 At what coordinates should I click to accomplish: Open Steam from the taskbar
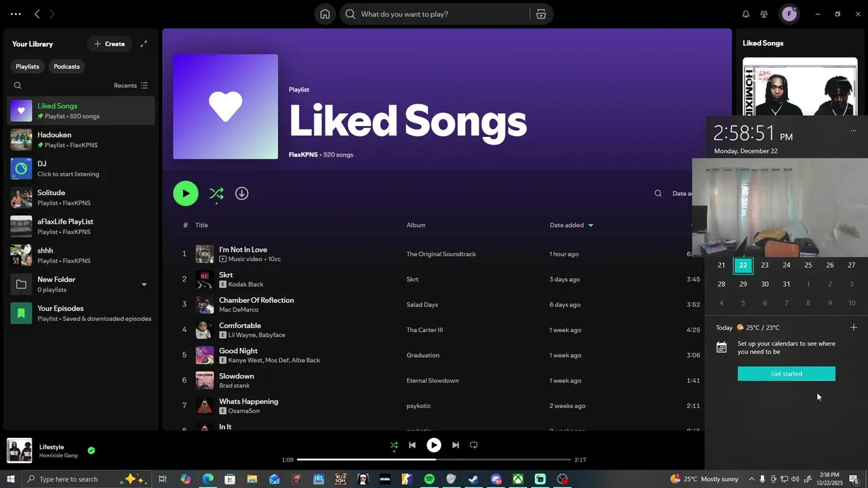[x=473, y=479]
